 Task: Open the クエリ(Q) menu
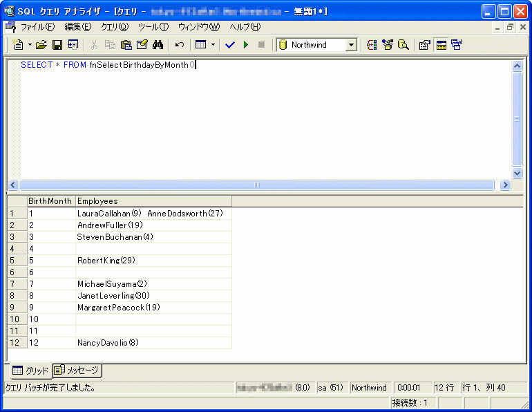115,27
